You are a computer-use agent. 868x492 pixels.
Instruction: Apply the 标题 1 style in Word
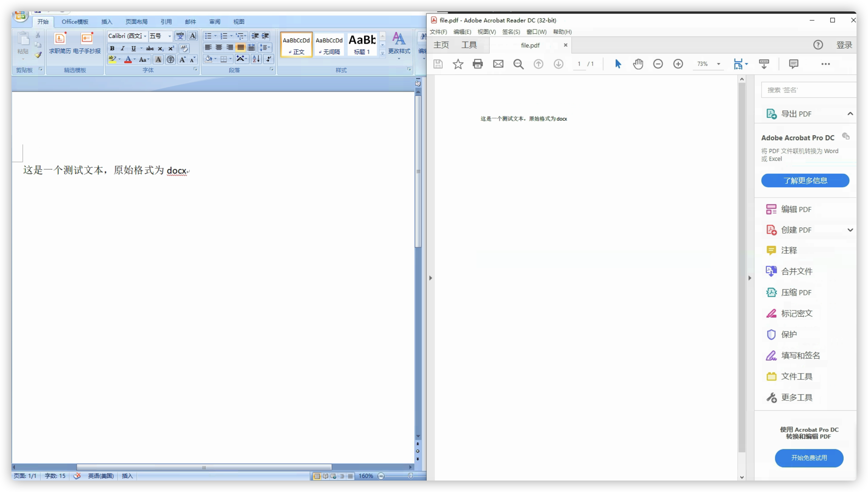coord(362,44)
